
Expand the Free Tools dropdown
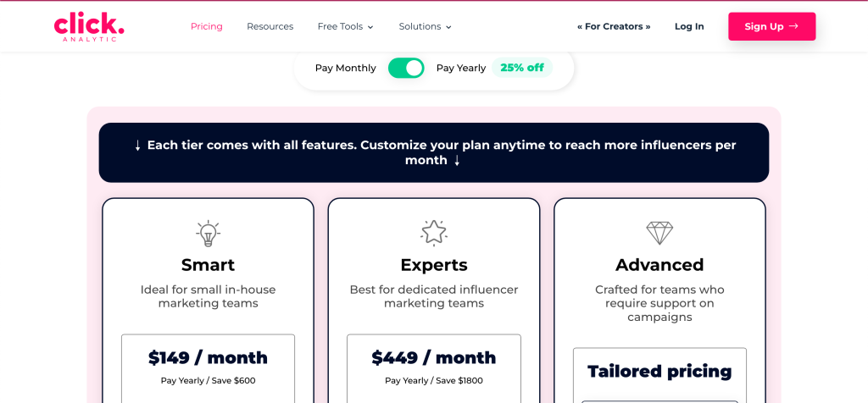pyautogui.click(x=345, y=26)
